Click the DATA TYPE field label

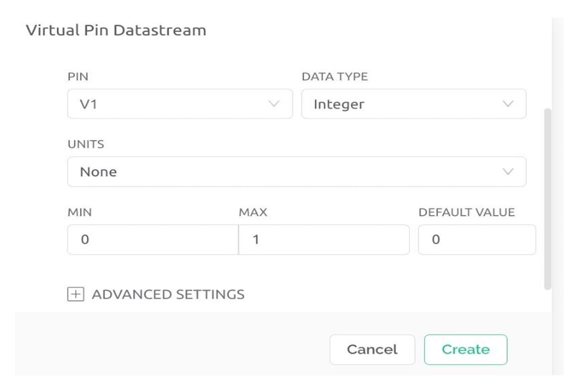(x=335, y=77)
